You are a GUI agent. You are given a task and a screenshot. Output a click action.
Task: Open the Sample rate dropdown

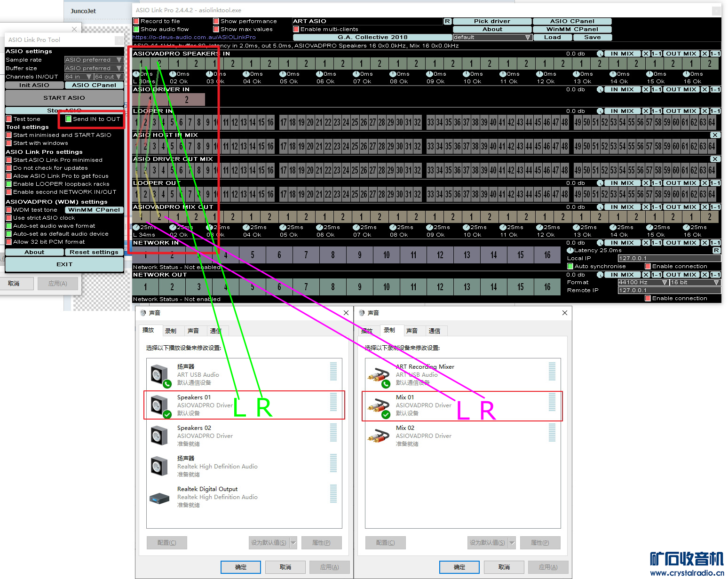[94, 60]
